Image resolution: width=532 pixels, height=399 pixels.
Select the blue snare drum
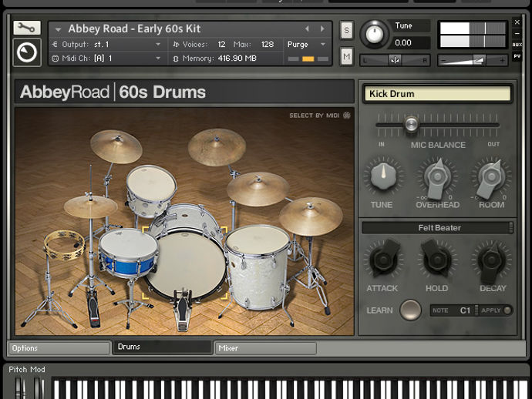(x=128, y=253)
